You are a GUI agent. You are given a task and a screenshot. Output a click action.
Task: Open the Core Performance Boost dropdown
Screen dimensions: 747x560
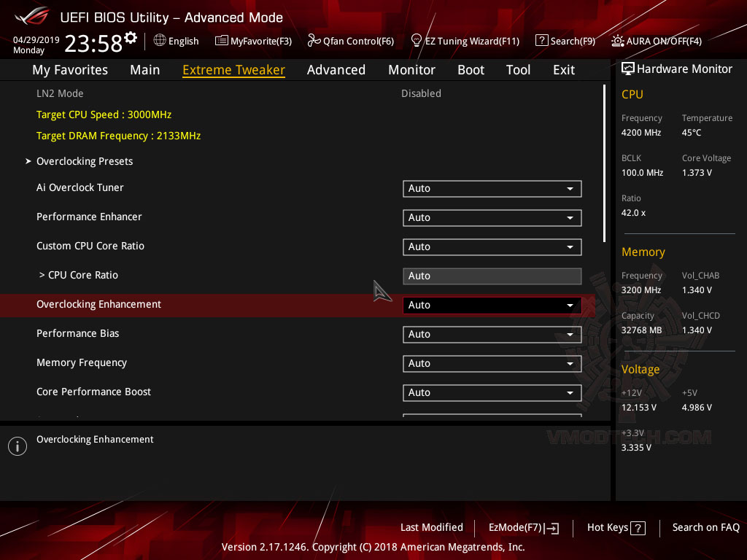[492, 393]
